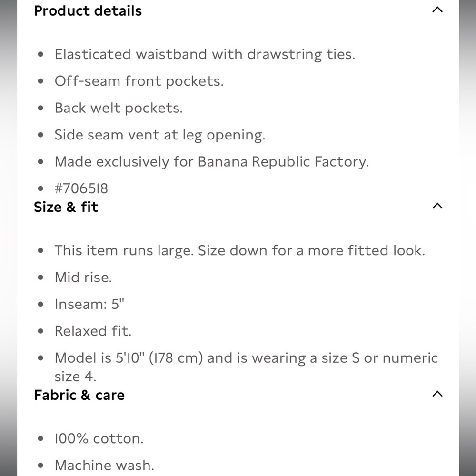
Task: Click Made exclusively for Banana Republic Factory
Action: tap(212, 161)
